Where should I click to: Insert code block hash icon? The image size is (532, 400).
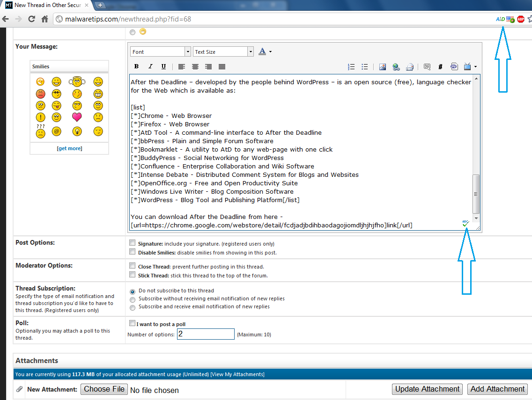pos(440,67)
